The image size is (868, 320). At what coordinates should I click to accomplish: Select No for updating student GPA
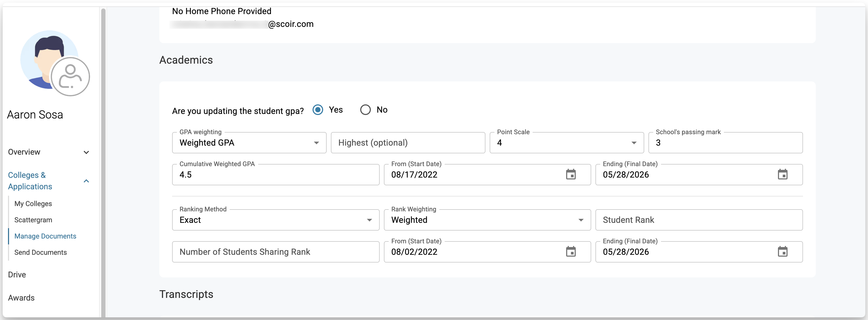coord(365,110)
